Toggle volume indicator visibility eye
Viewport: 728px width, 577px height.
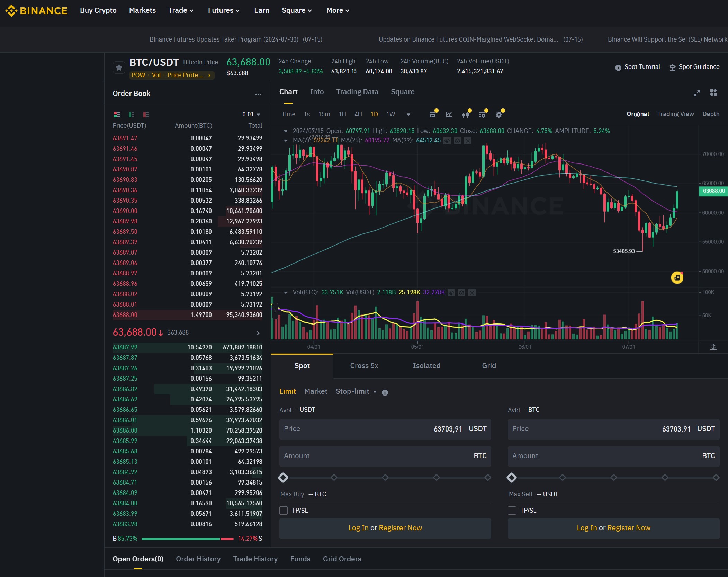[x=451, y=293]
